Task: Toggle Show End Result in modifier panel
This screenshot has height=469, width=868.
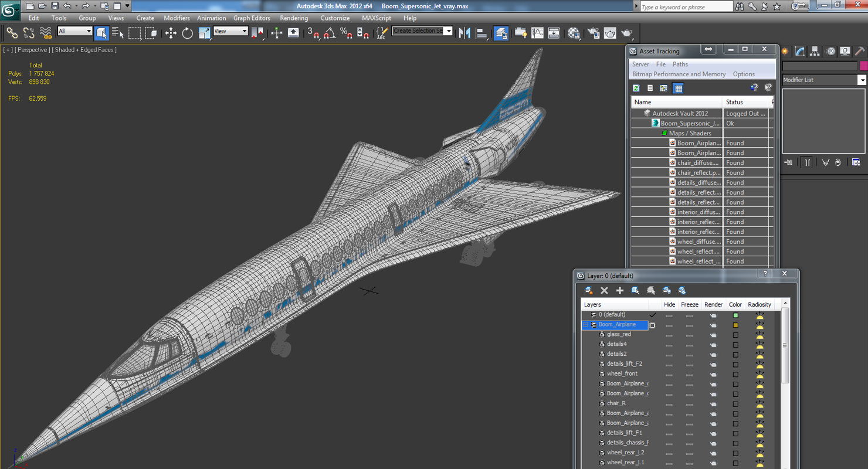Action: click(x=808, y=162)
